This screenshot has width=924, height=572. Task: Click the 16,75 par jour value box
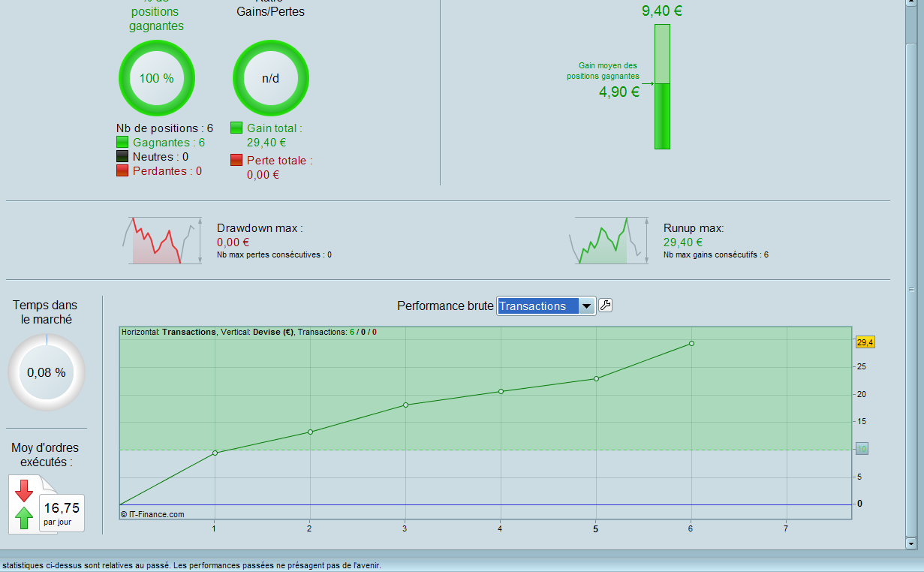(62, 513)
